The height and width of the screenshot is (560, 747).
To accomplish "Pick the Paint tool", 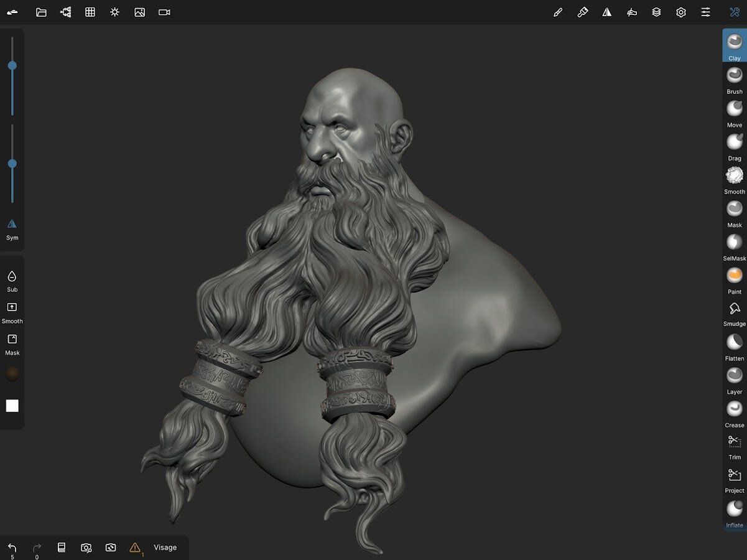I will [x=734, y=278].
